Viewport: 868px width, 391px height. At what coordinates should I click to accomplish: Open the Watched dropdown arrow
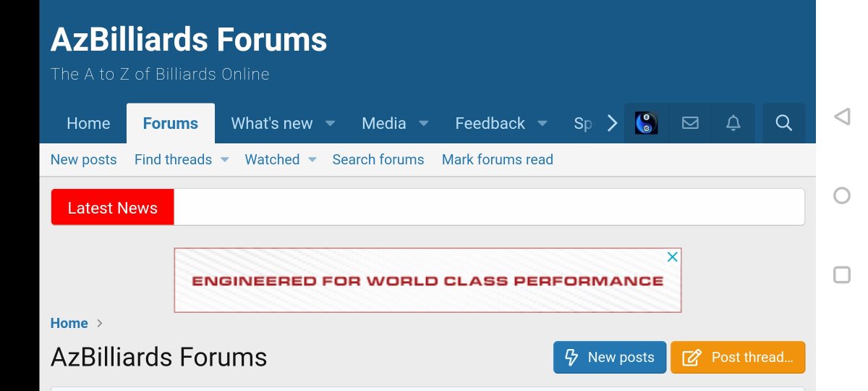312,159
